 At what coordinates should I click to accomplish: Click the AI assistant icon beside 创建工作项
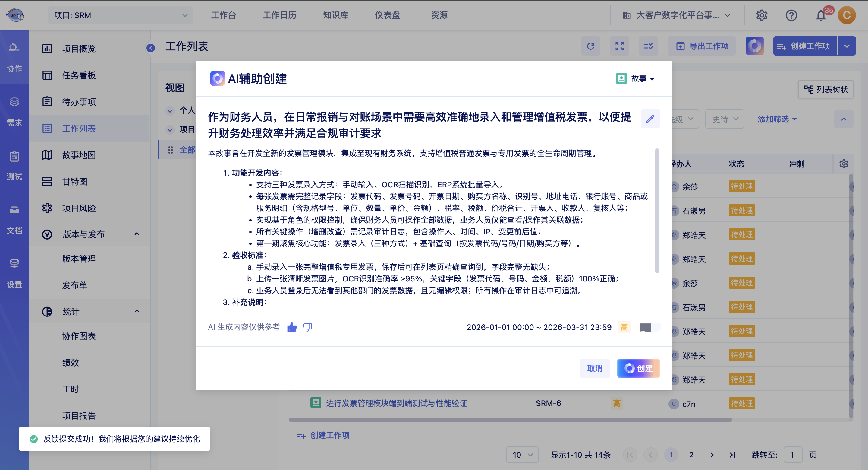click(754, 46)
